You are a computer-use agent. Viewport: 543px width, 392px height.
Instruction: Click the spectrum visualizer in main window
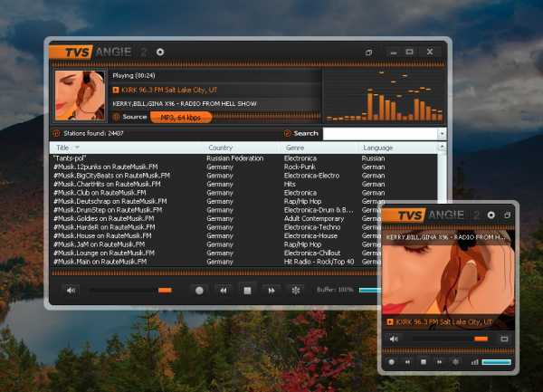384,96
